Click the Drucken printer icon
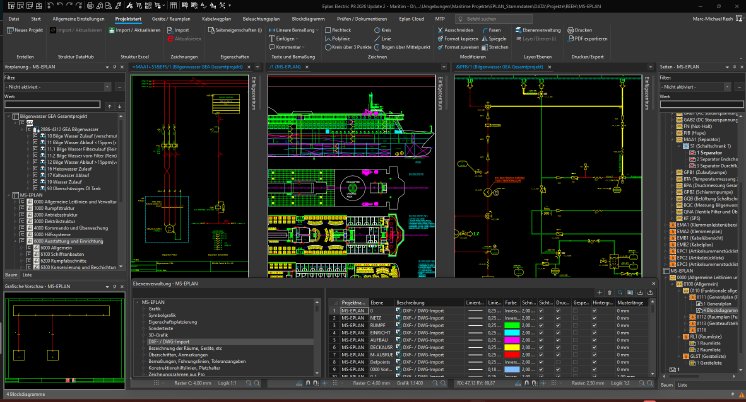Screen dimensions: 746x402 coord(570,30)
